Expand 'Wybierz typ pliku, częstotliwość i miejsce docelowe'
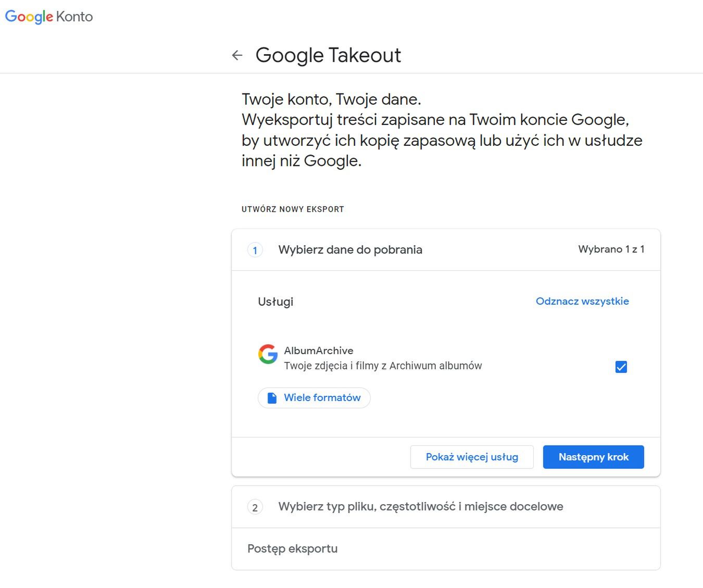 (421, 506)
